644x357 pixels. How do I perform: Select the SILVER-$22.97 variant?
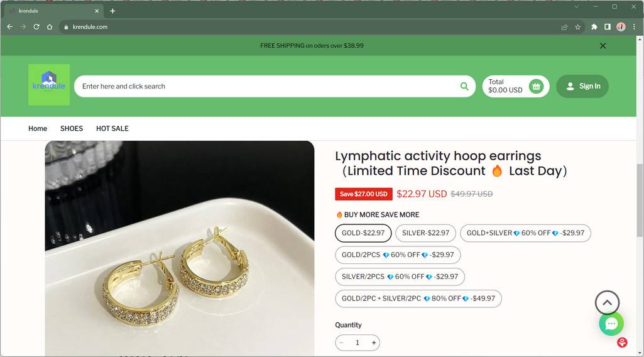click(425, 233)
